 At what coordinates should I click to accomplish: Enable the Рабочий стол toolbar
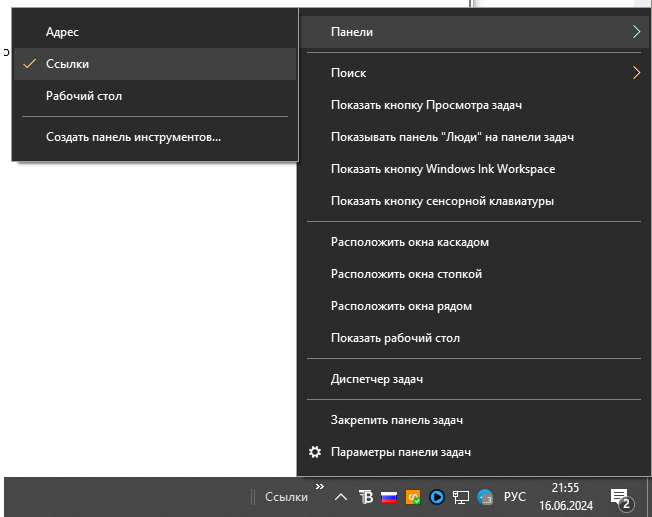(155, 96)
